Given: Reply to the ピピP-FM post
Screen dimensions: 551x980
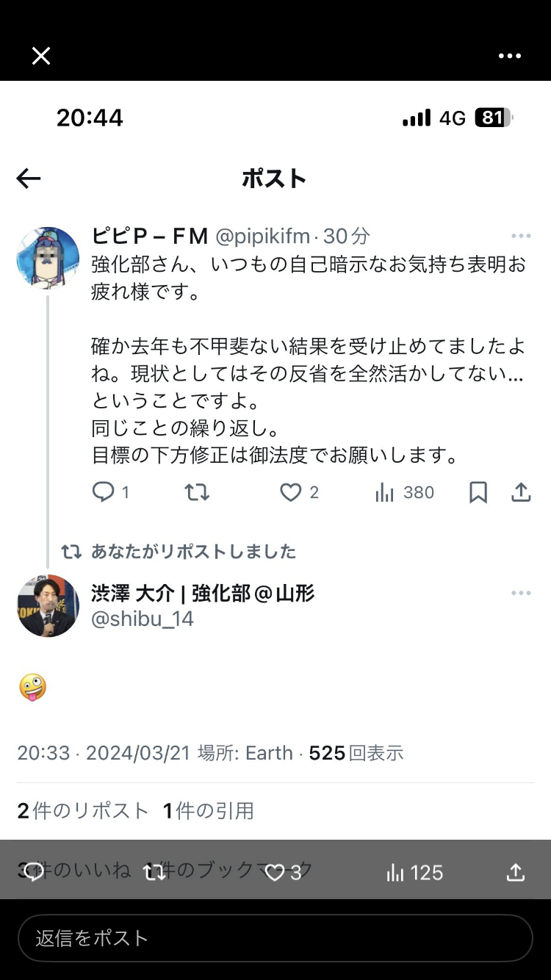Looking at the screenshot, I should (x=104, y=492).
